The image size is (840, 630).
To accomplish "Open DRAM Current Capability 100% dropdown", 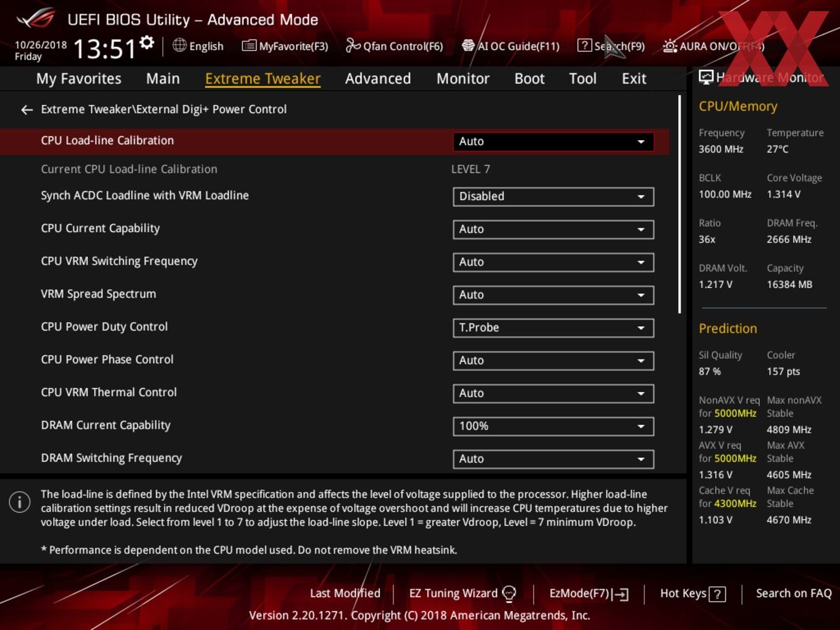I will (553, 426).
